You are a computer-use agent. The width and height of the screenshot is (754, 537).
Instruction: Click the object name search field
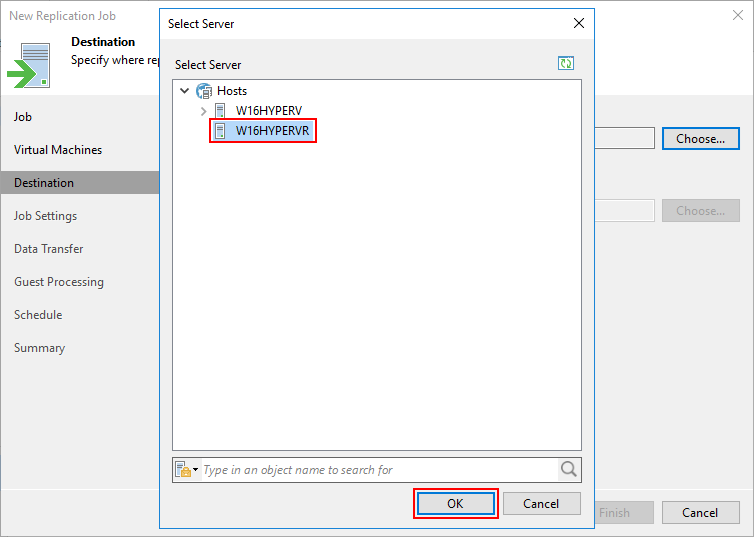coord(379,470)
